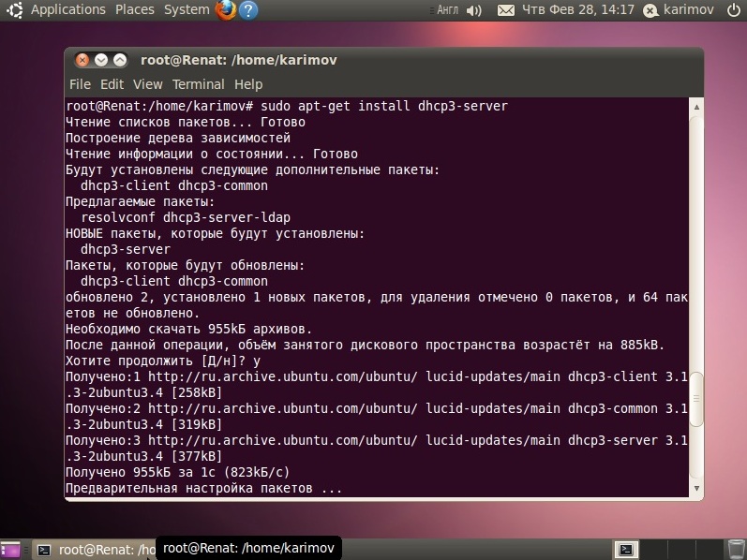Open the Places menu
Viewport: 747px width, 560px height.
135,10
